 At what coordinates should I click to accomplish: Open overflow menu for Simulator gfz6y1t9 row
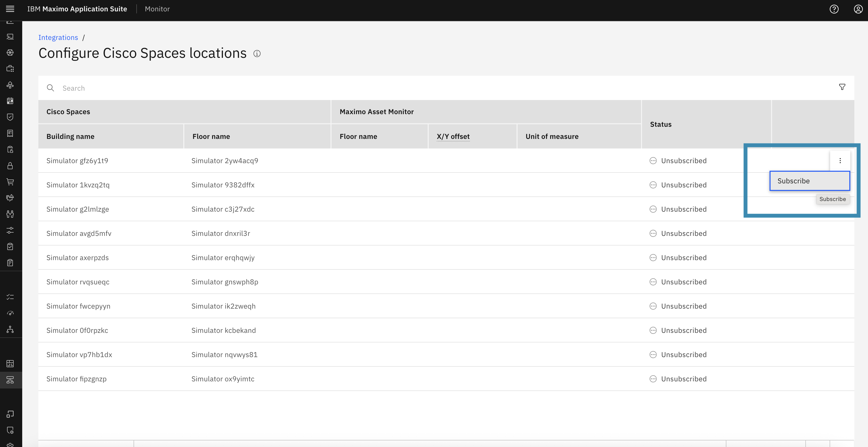point(840,160)
